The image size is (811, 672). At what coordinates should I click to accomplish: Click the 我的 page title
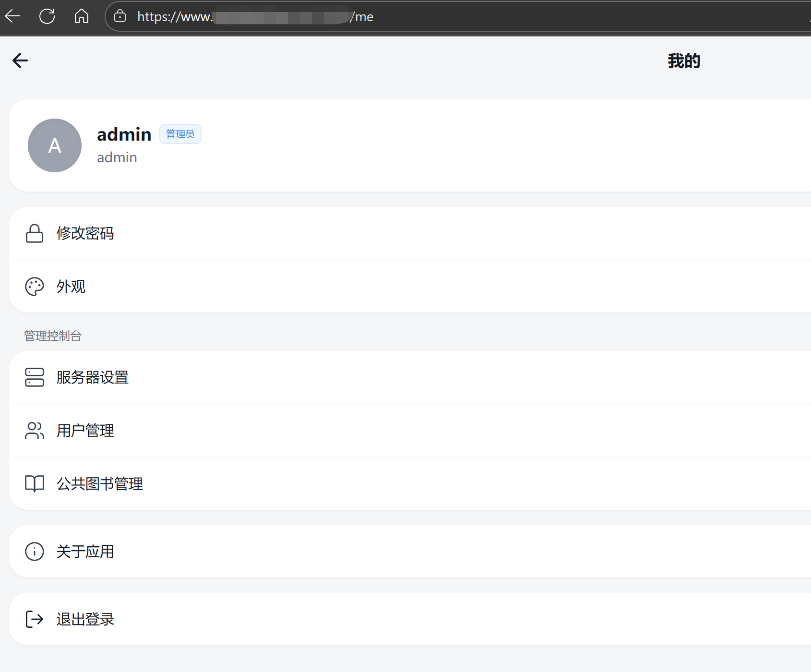(684, 61)
